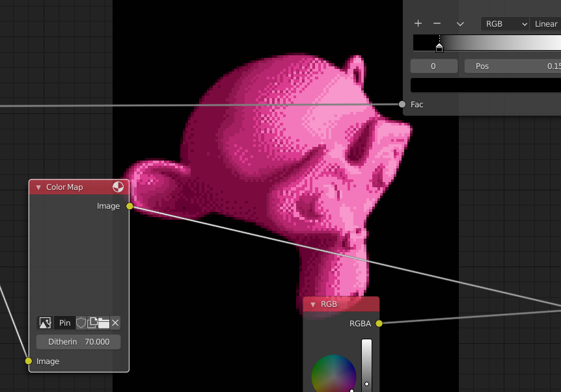Add a new color stop with the plus icon
Viewport: 561px width, 392px height.
[418, 23]
